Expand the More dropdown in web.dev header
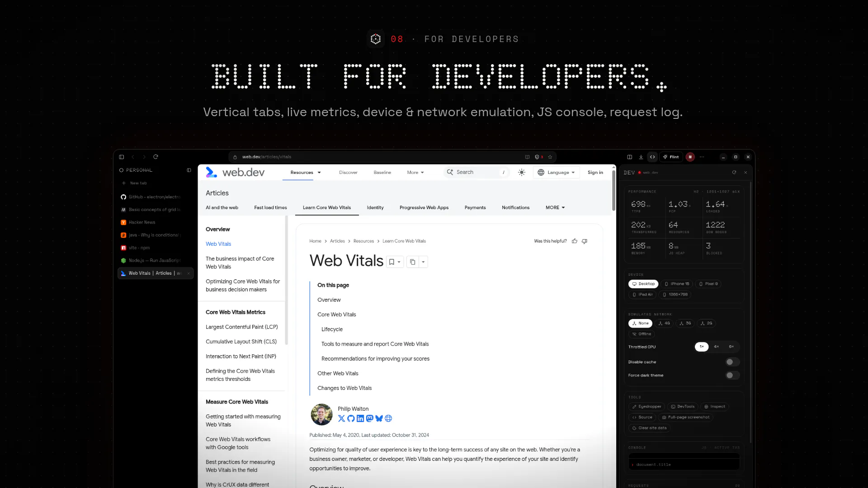The width and height of the screenshot is (868, 488). pos(415,173)
